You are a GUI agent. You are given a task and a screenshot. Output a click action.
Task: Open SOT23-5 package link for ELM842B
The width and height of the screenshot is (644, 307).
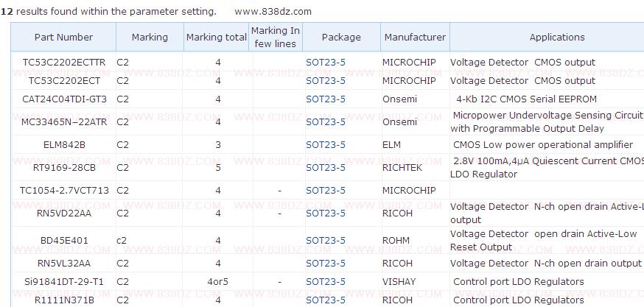pos(326,145)
